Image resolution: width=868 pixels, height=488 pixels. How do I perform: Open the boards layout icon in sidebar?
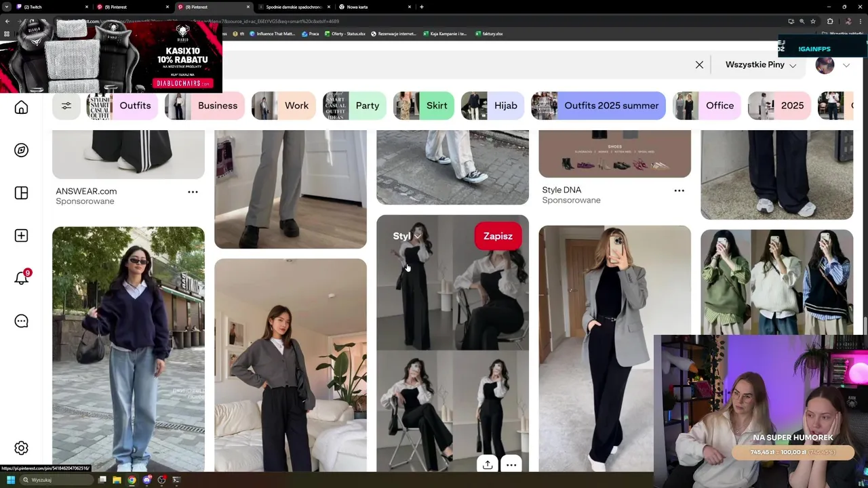coord(22,193)
